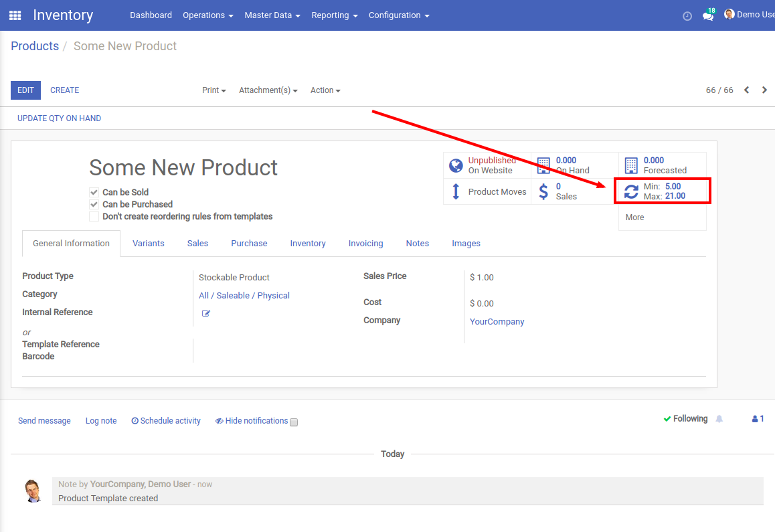Viewport: 775px width, 532px height.
Task: Uncheck the Can be Sold checkbox
Action: 94,192
